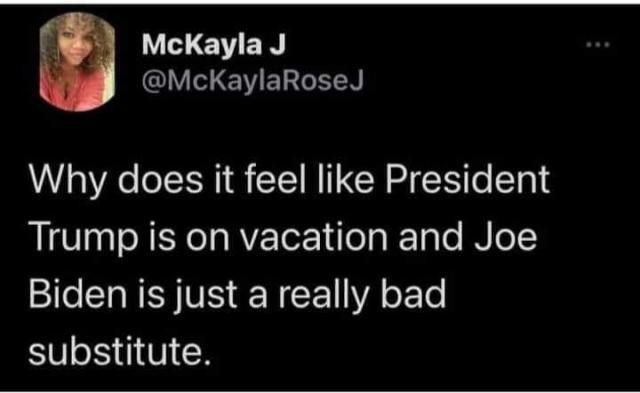The height and width of the screenshot is (393, 640).
Task: Click the word "Biden" in the tweet
Action: [78, 294]
